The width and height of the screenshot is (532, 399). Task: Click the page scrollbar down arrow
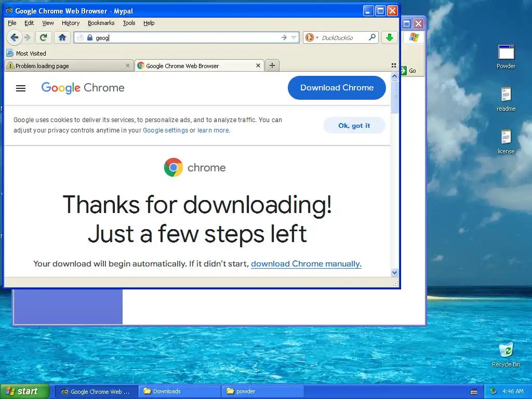pos(394,272)
